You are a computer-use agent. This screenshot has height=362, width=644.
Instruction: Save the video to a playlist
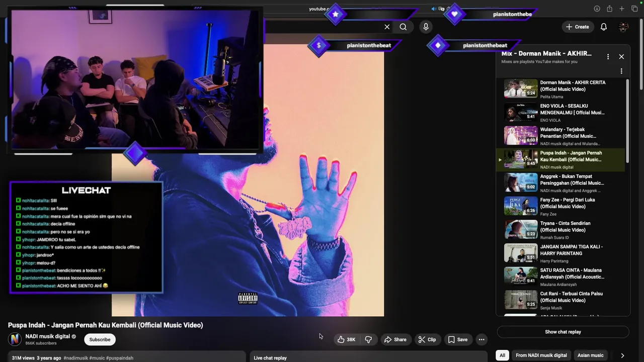pyautogui.click(x=458, y=339)
